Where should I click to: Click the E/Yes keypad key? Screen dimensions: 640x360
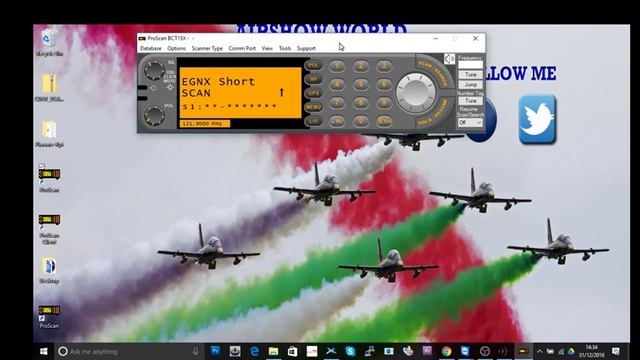(384, 121)
